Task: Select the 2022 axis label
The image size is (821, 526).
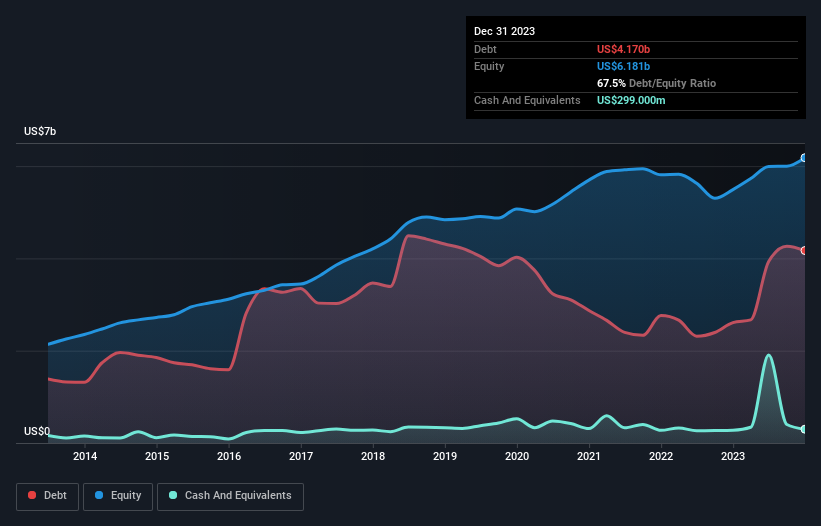Action: [661, 456]
